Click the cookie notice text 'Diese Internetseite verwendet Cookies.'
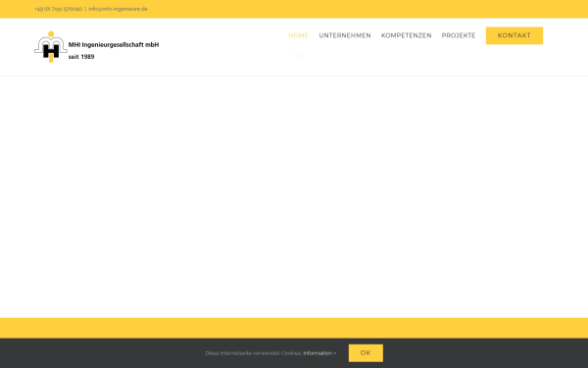The width and height of the screenshot is (588, 368). click(253, 353)
